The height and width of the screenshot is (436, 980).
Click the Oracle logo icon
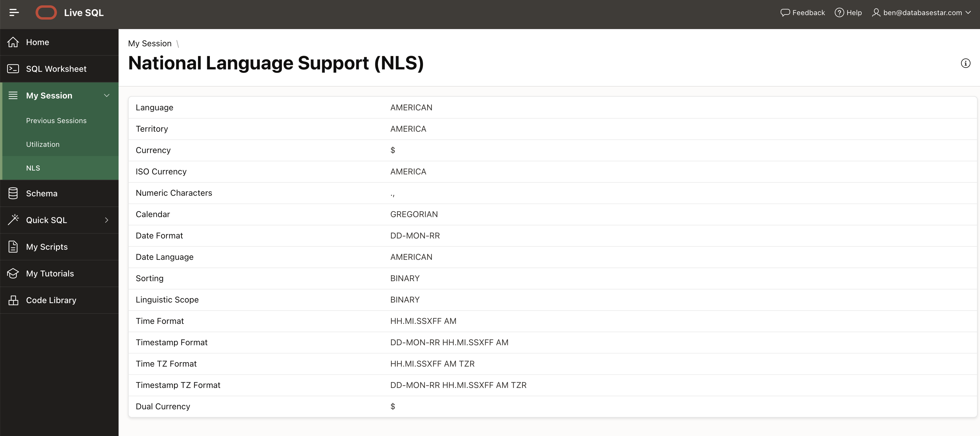(x=46, y=12)
